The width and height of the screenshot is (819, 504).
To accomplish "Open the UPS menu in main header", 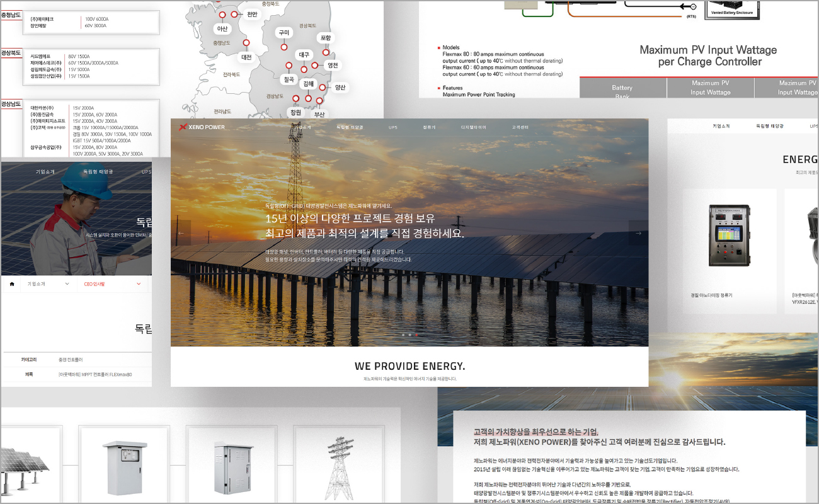I will pyautogui.click(x=392, y=127).
